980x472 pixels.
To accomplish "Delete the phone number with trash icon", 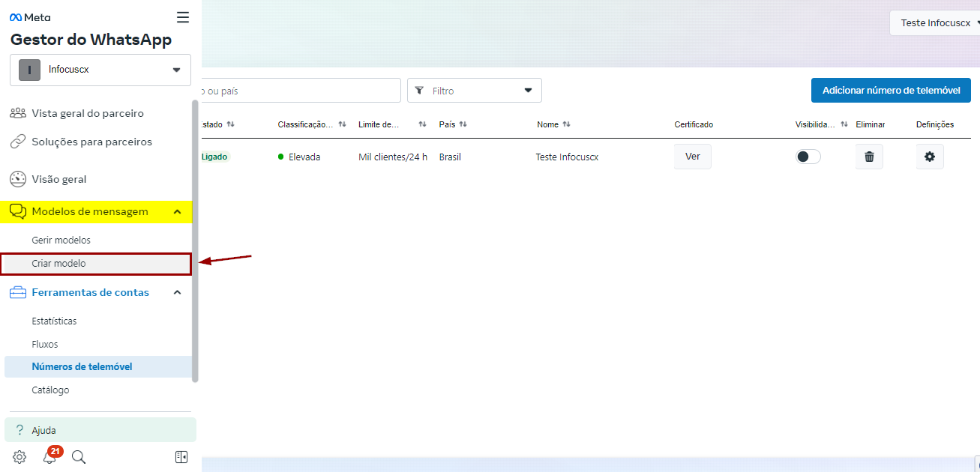I will (x=869, y=157).
